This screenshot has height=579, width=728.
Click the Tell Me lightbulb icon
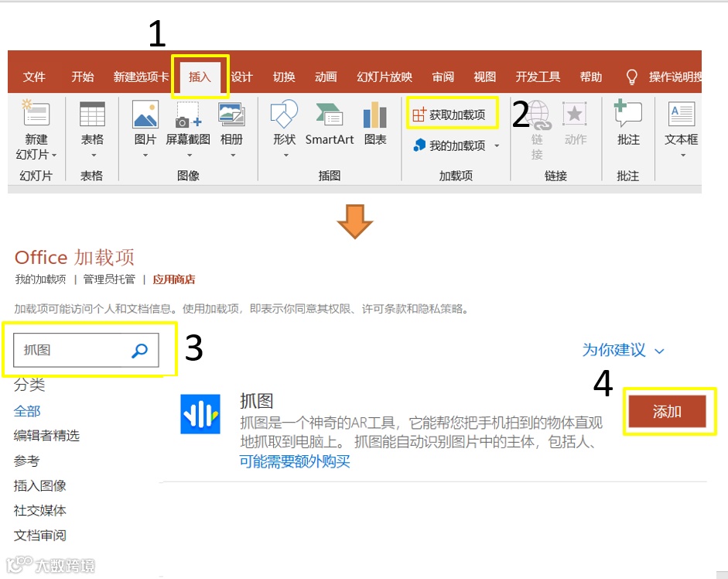click(631, 77)
